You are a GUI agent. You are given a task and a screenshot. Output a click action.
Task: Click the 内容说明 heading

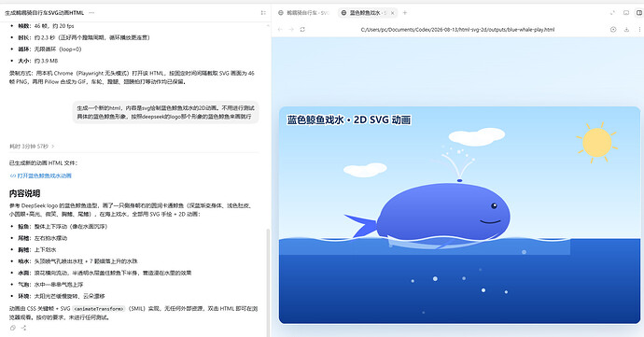(x=24, y=193)
